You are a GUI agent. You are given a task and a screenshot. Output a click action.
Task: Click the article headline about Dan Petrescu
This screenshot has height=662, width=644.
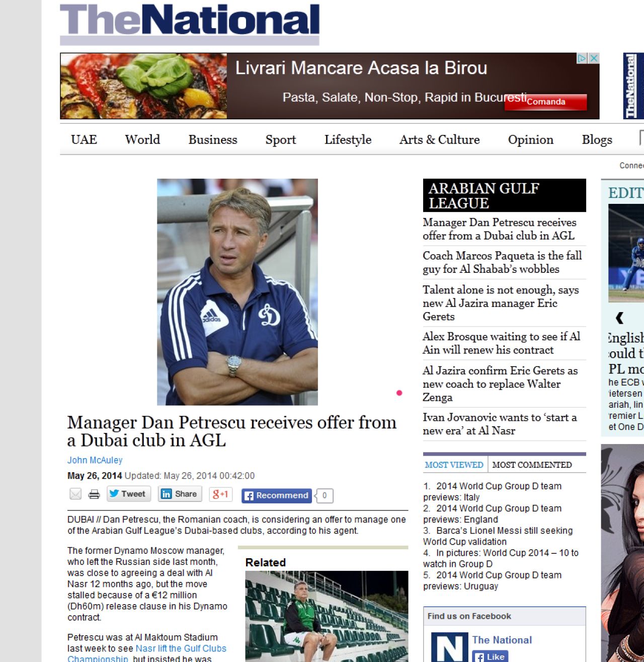click(232, 431)
